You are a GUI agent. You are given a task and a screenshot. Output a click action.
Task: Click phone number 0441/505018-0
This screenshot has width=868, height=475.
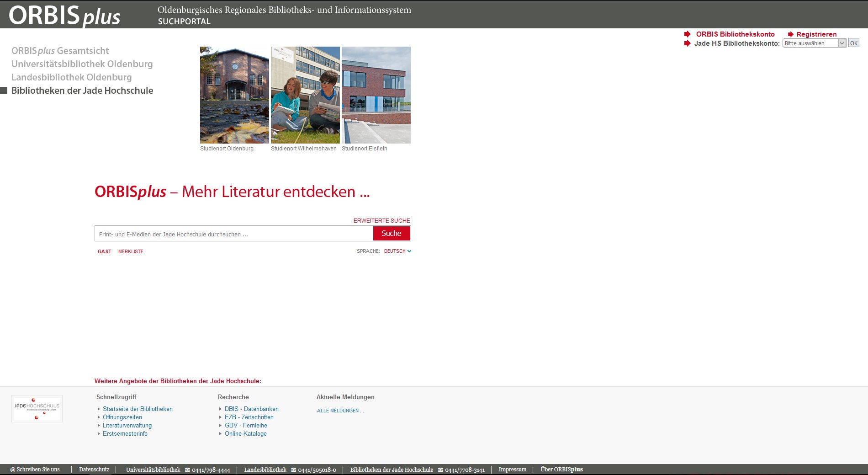pyautogui.click(x=317, y=470)
